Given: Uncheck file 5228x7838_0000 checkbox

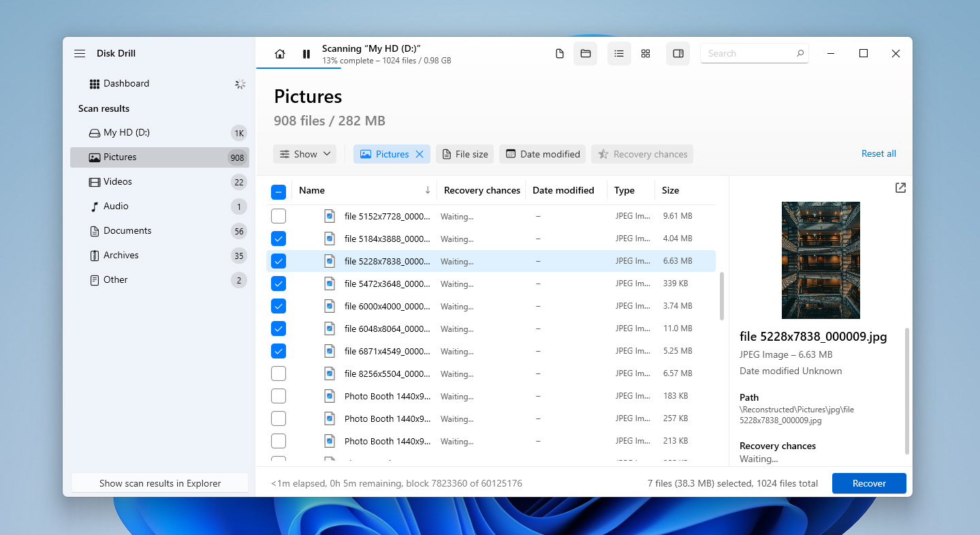Looking at the screenshot, I should click(278, 260).
